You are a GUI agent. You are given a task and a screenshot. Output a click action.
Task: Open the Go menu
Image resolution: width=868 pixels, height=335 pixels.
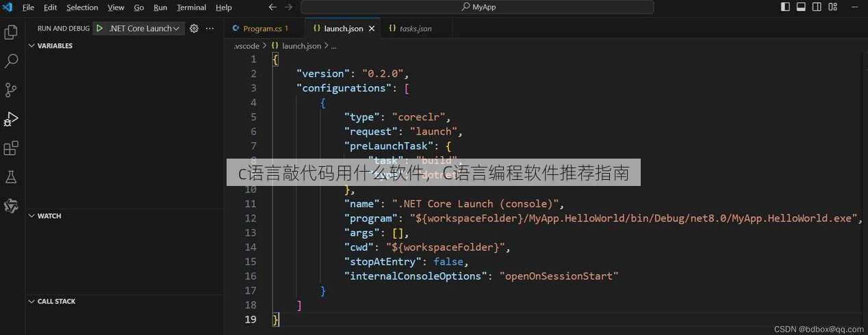point(139,8)
